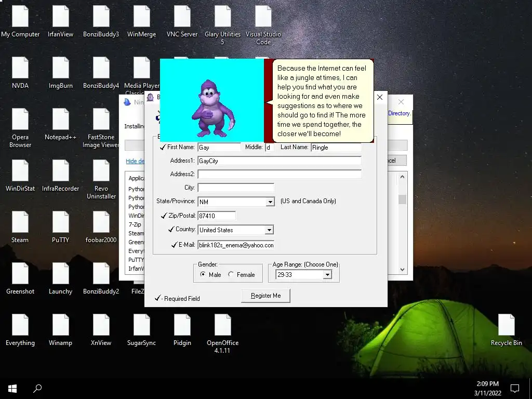
Task: Open Steam desktop shortcut
Action: point(20,228)
